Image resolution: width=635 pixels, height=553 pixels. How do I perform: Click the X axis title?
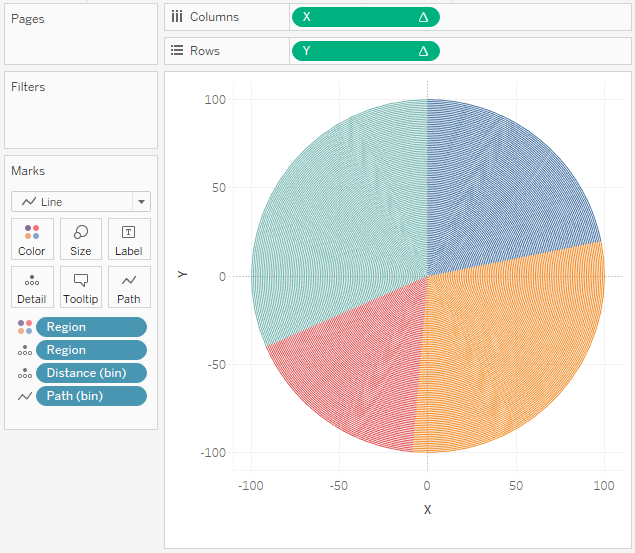(x=427, y=510)
